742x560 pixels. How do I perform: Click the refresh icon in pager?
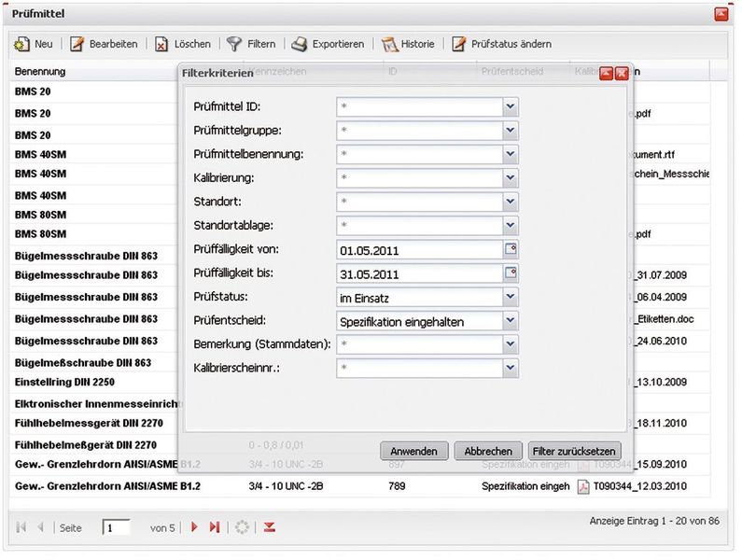click(242, 526)
